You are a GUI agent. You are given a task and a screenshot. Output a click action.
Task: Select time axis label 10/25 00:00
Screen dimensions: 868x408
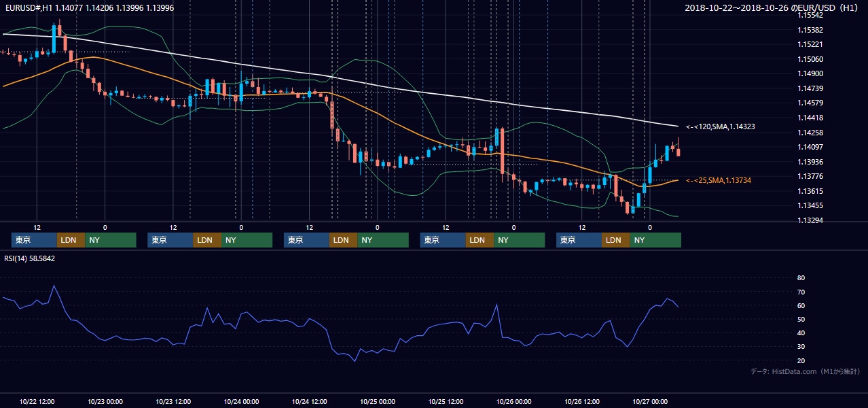377,401
